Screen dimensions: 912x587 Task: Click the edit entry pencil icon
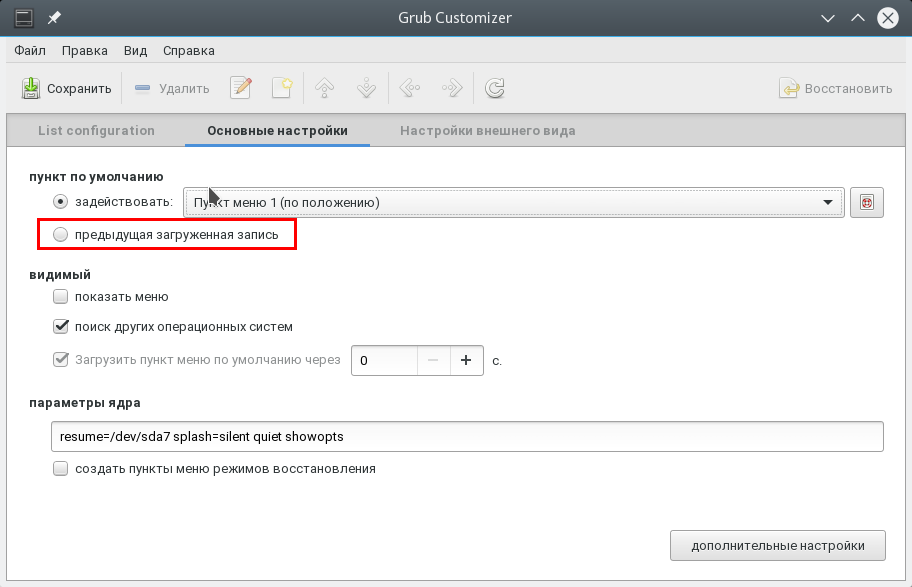click(241, 88)
